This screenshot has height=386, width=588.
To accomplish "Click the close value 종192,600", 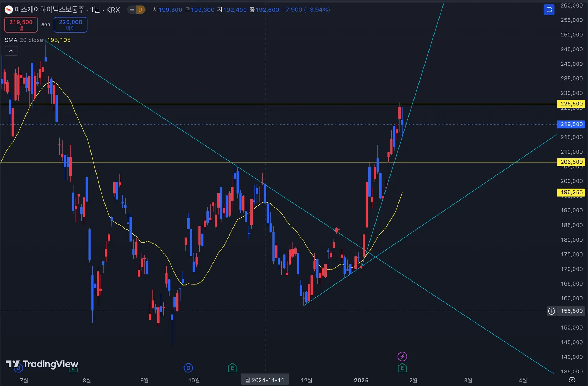I will click(x=264, y=10).
